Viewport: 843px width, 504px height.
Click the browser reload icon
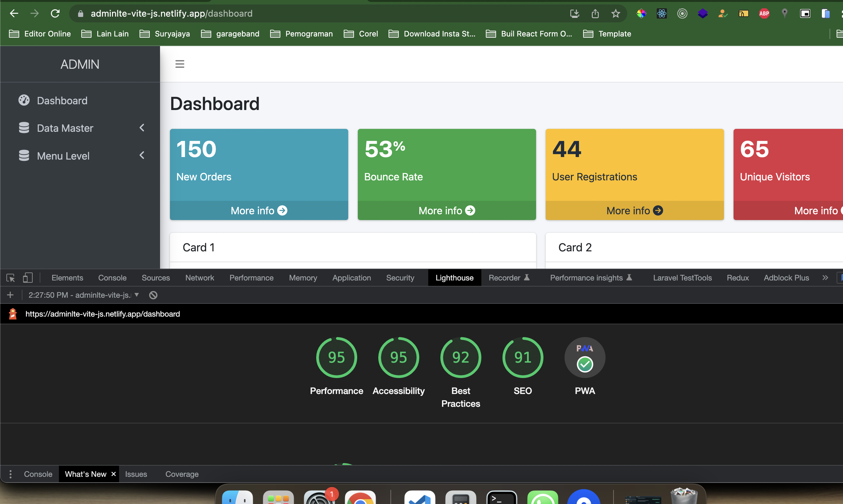click(x=55, y=13)
